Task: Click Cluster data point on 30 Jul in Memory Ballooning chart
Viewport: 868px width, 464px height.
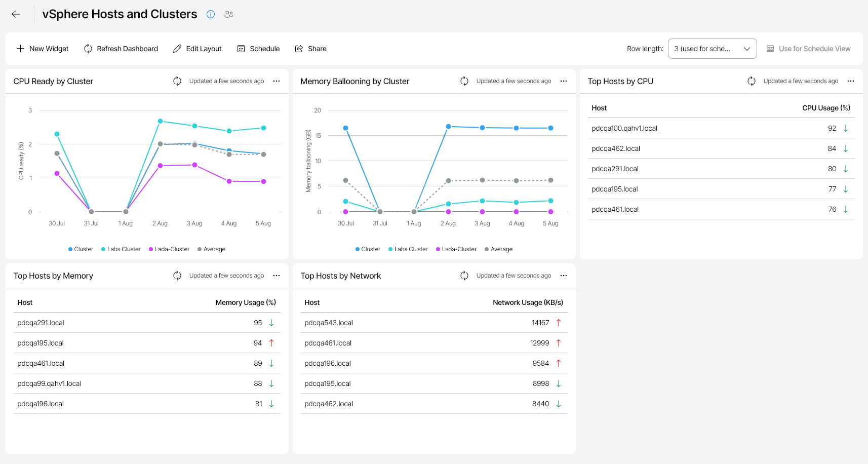Action: pyautogui.click(x=345, y=128)
